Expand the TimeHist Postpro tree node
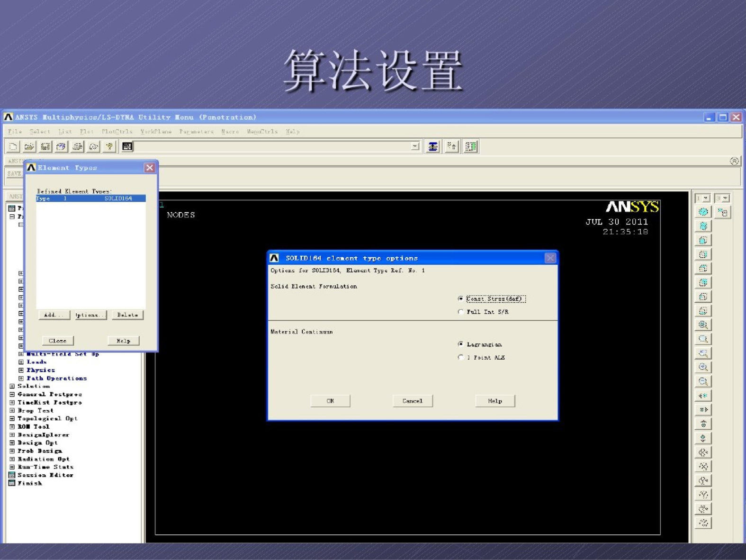Screen dimensions: 746x560 click(x=12, y=402)
